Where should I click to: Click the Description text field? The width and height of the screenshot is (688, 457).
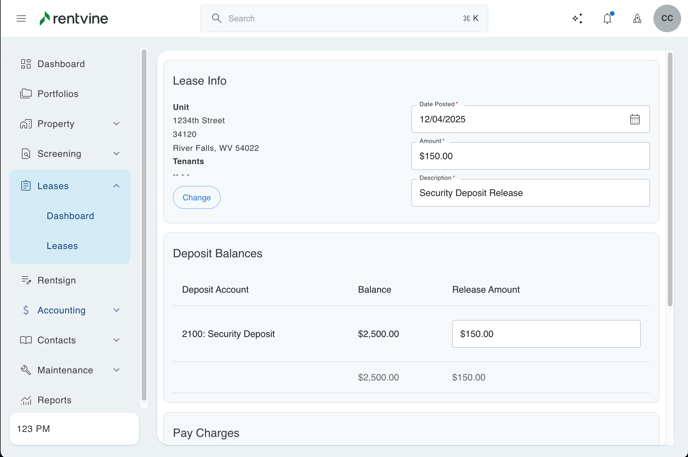[x=530, y=193]
